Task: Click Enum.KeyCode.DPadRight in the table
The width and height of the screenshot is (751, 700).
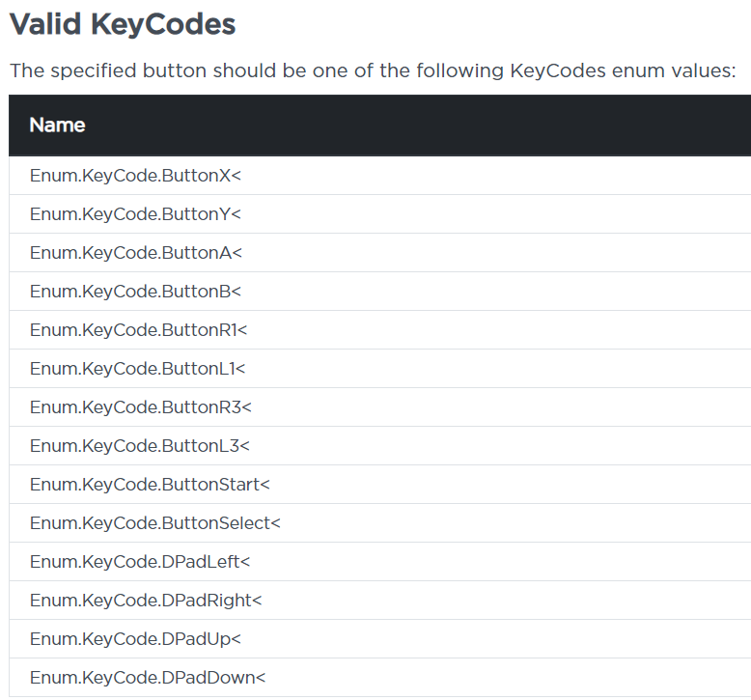Action: click(x=145, y=601)
